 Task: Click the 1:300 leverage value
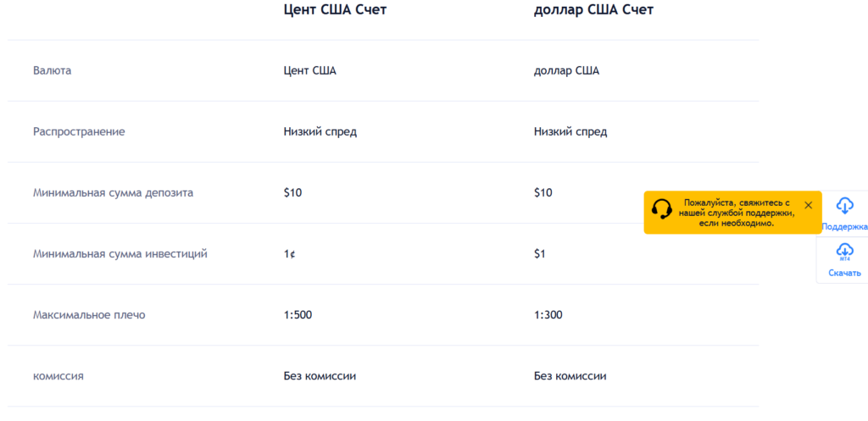tap(548, 314)
